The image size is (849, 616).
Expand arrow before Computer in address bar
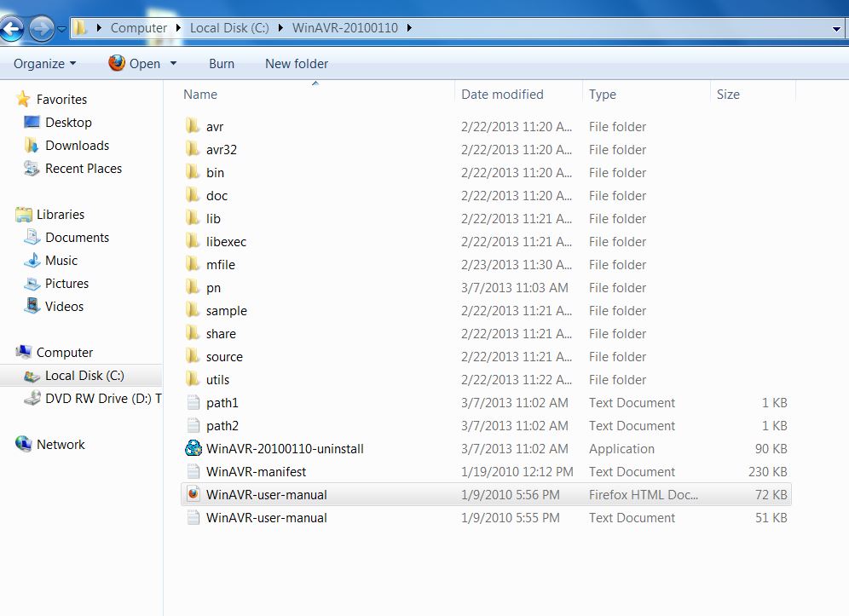(x=99, y=28)
